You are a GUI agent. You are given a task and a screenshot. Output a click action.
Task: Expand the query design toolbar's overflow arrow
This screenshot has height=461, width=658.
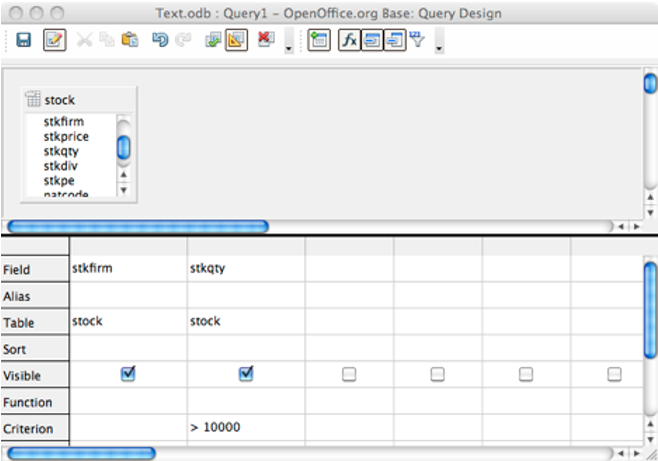(x=438, y=46)
